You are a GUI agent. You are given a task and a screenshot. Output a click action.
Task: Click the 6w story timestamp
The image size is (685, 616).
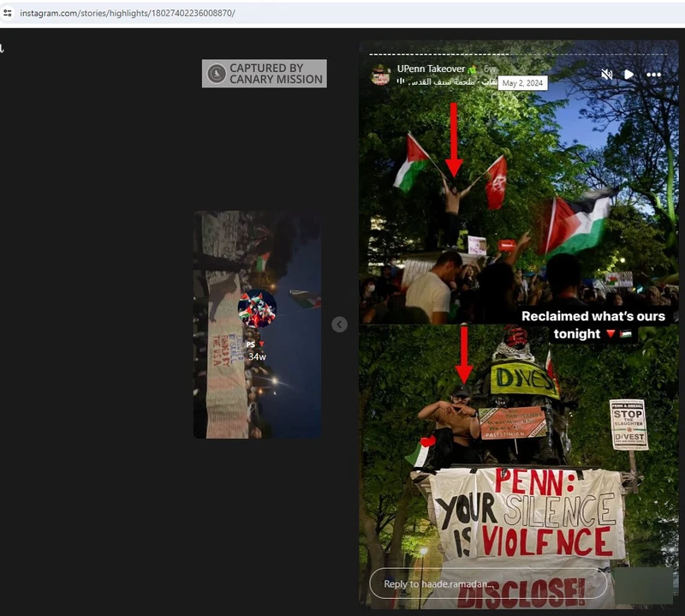pyautogui.click(x=490, y=69)
